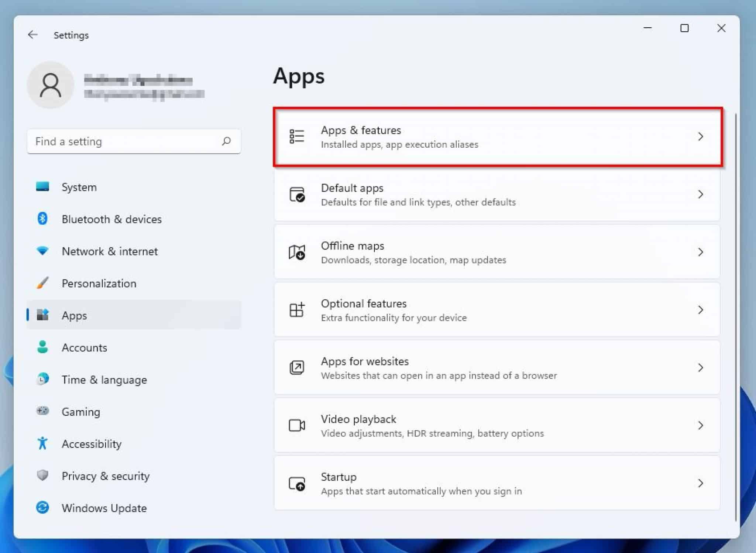This screenshot has height=553, width=756.
Task: Expand the Offline maps row chevron
Action: (701, 252)
